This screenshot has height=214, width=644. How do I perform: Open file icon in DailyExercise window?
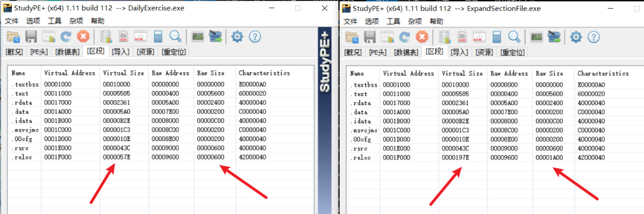13,37
